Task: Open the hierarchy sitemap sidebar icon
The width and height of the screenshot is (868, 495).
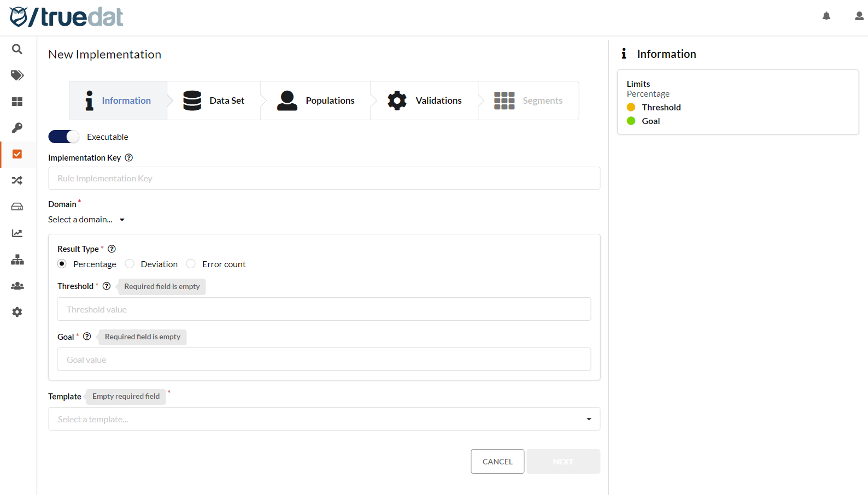Action: coord(17,260)
